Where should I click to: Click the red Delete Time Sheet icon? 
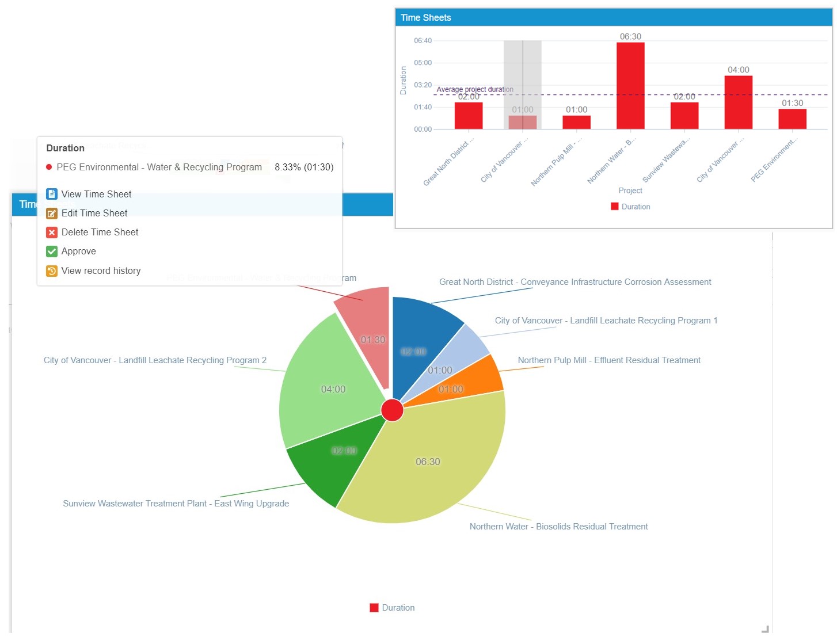tap(52, 233)
